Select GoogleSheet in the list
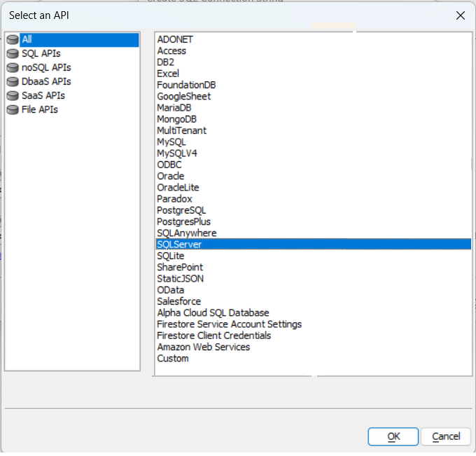Image resolution: width=476 pixels, height=456 pixels. (183, 97)
